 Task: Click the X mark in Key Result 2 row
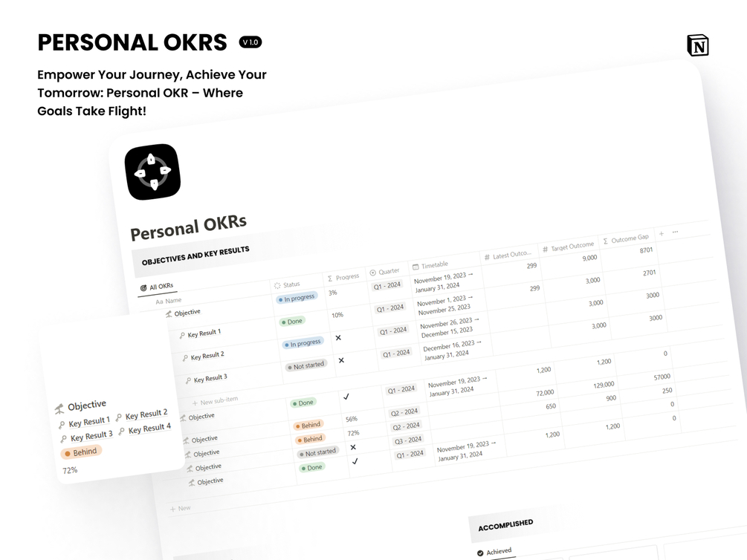click(338, 338)
